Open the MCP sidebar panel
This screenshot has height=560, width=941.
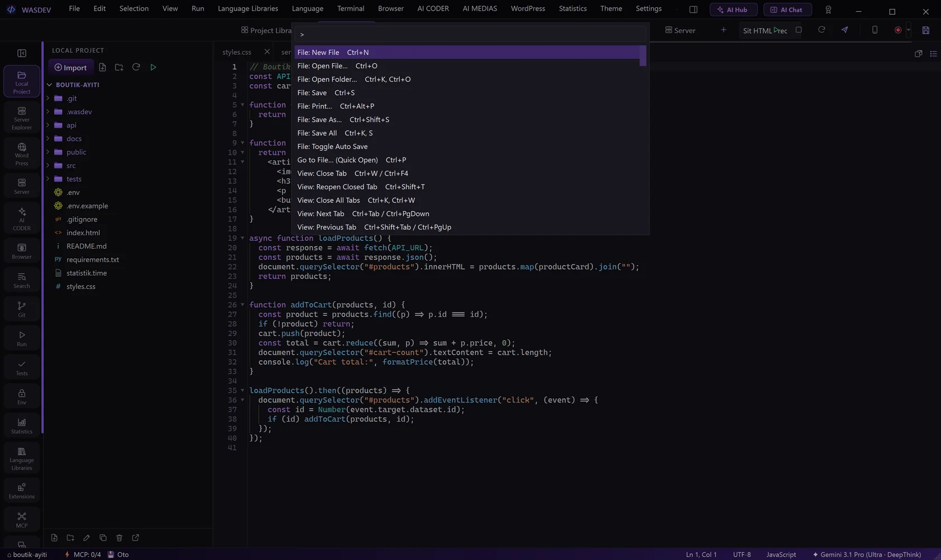[22, 520]
